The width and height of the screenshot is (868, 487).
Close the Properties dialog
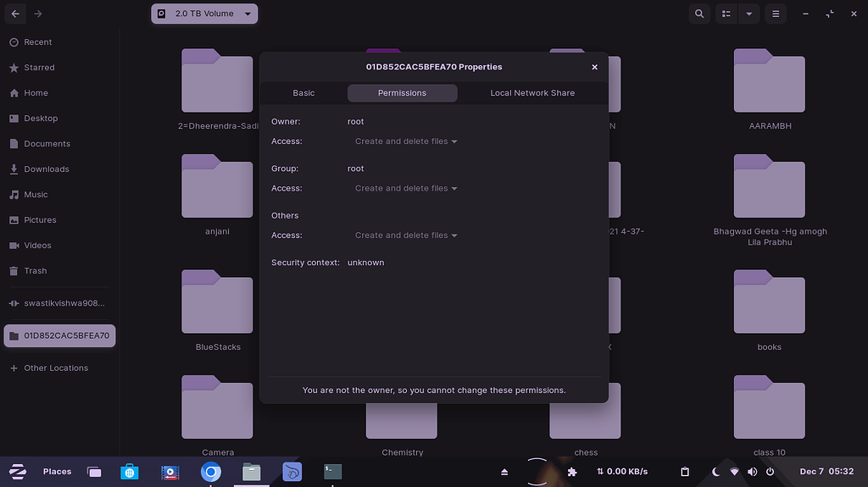(x=594, y=67)
